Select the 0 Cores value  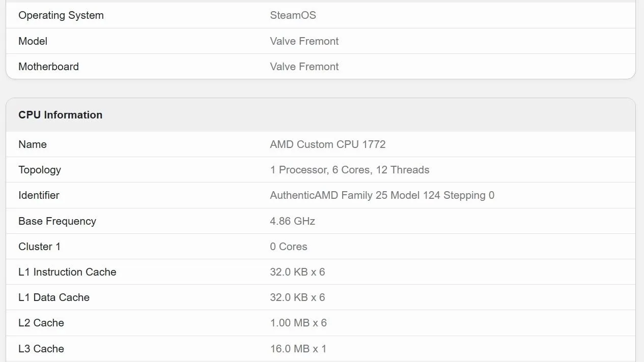point(289,247)
